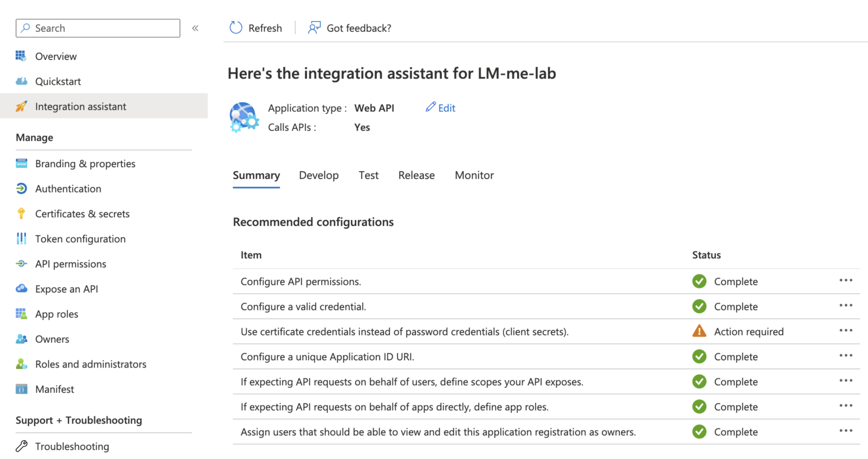This screenshot has width=868, height=459.
Task: Switch to the Monitor tab
Action: point(474,175)
